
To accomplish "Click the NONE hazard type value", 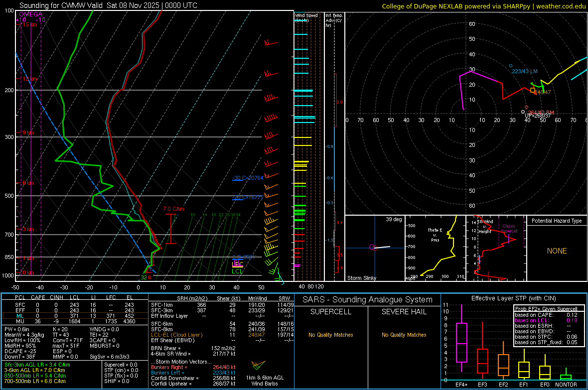I will (x=557, y=251).
